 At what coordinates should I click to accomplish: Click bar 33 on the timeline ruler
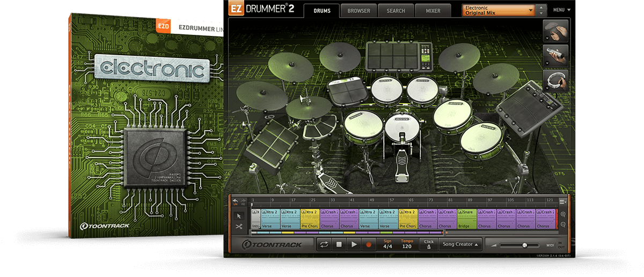(x=332, y=200)
